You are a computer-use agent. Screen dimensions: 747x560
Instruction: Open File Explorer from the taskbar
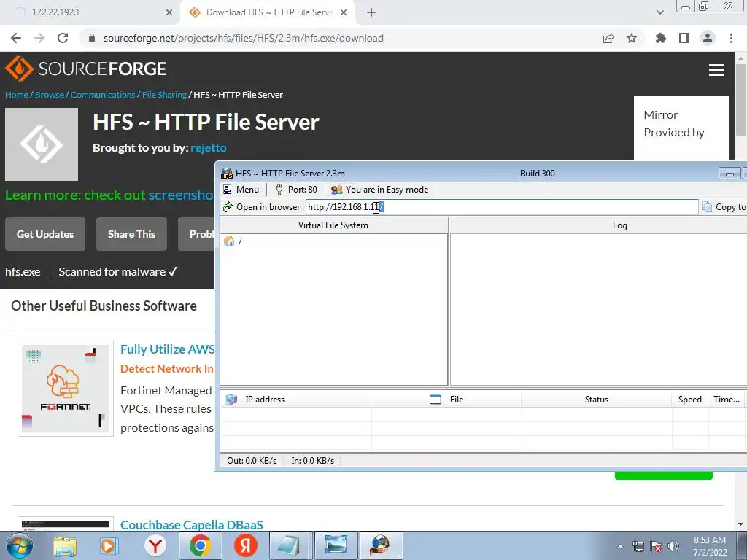65,546
